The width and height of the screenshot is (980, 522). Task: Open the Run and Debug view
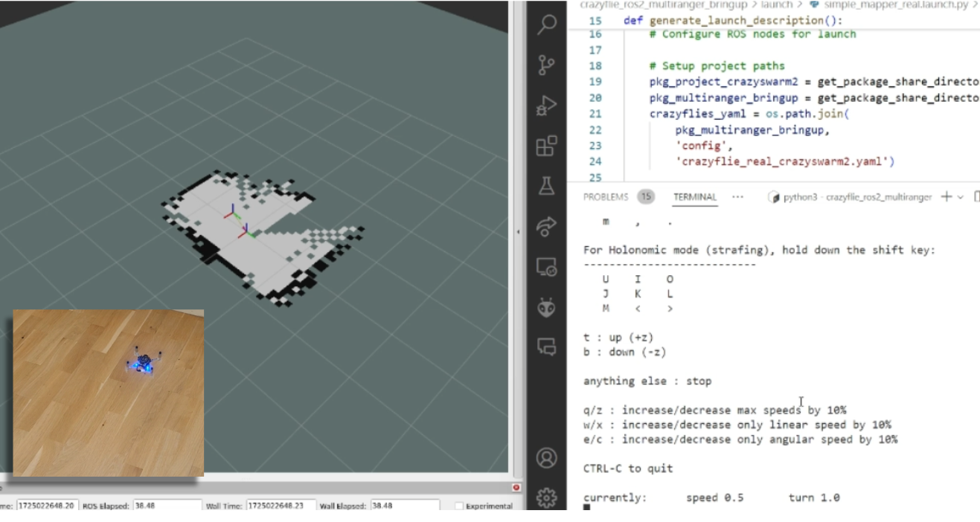click(x=547, y=106)
